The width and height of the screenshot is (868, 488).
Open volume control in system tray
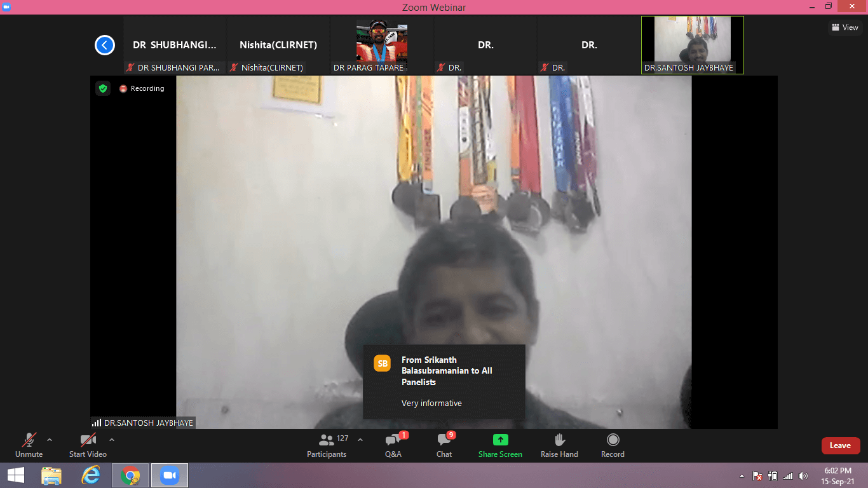point(803,476)
